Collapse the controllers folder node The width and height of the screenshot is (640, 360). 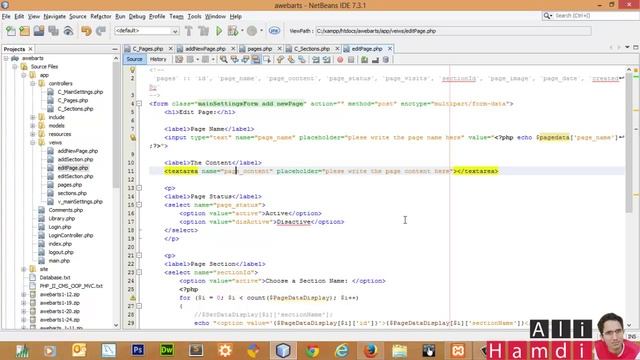point(33,83)
